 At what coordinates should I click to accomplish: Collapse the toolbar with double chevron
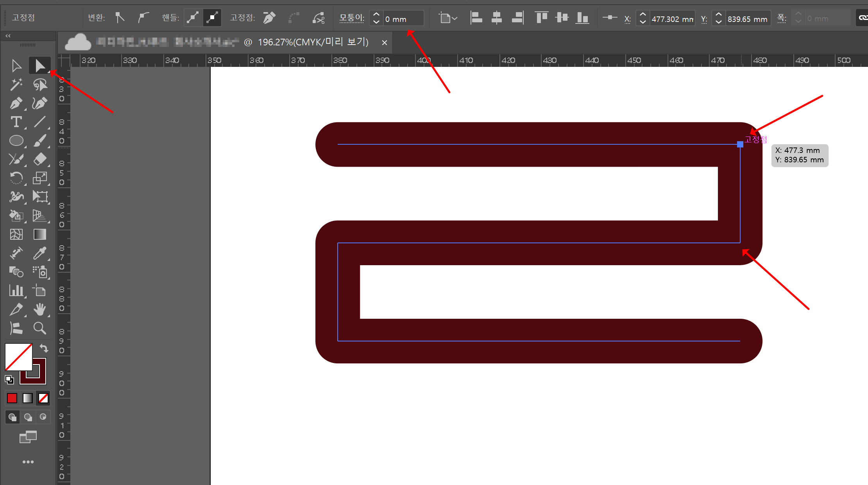(8, 36)
